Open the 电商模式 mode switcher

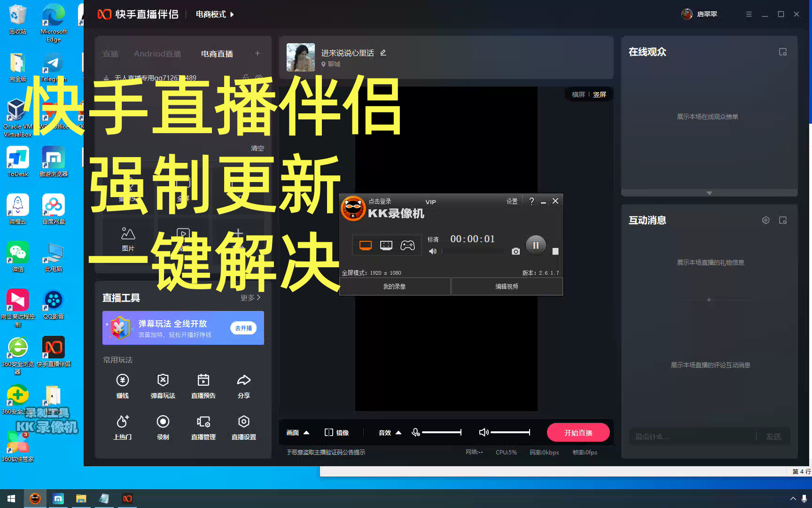[215, 15]
